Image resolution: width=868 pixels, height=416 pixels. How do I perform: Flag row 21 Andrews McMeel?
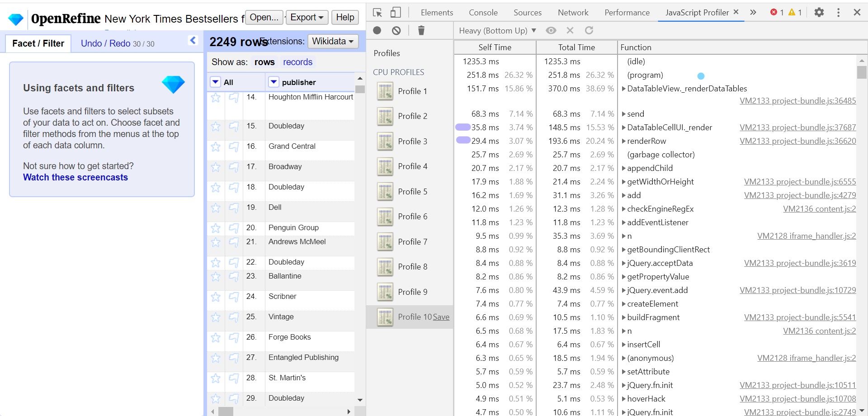pos(234,242)
